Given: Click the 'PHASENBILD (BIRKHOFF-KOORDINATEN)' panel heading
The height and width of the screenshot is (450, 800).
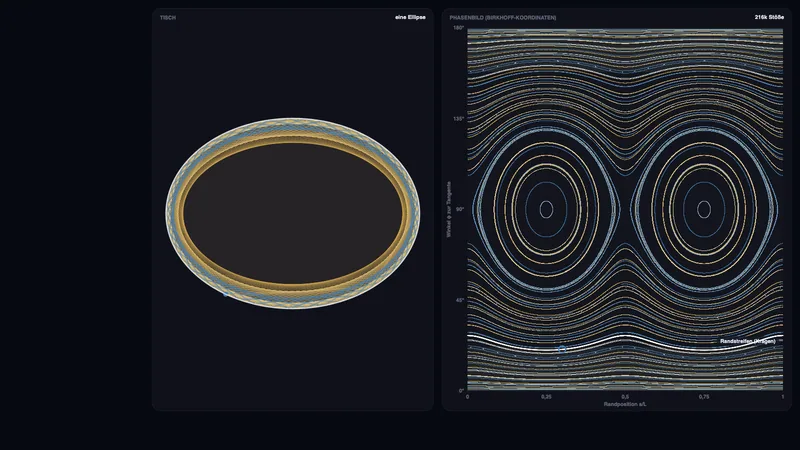Looking at the screenshot, I should point(503,18).
